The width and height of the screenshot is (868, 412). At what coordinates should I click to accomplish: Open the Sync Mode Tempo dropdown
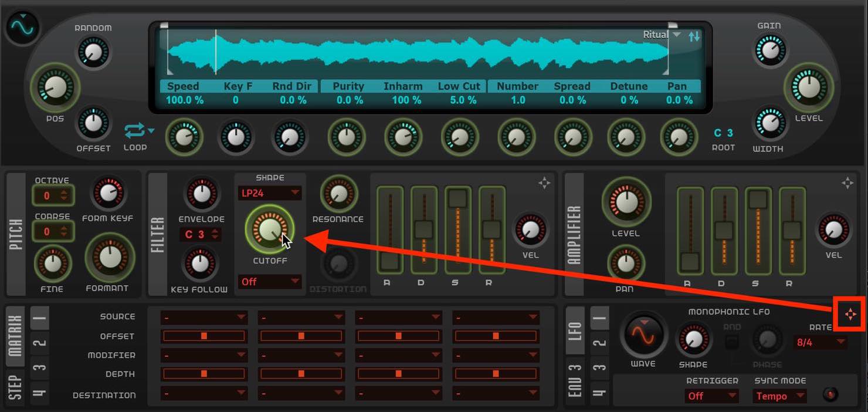780,396
